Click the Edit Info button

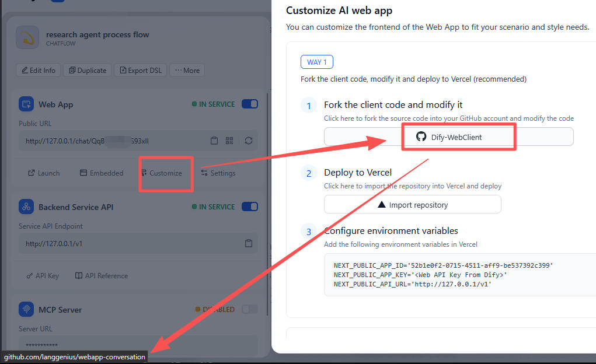click(39, 71)
